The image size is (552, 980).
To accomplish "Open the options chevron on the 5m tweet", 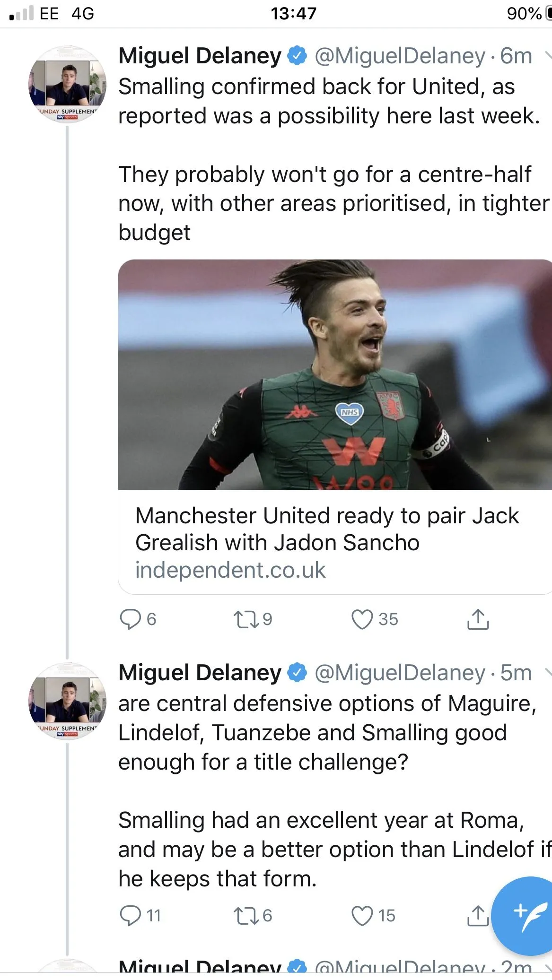I will [548, 672].
